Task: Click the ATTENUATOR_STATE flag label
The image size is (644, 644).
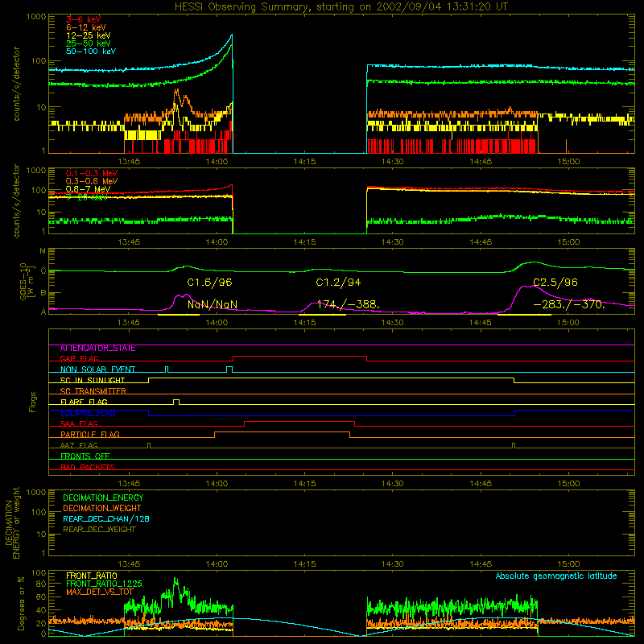Action: tap(97, 349)
